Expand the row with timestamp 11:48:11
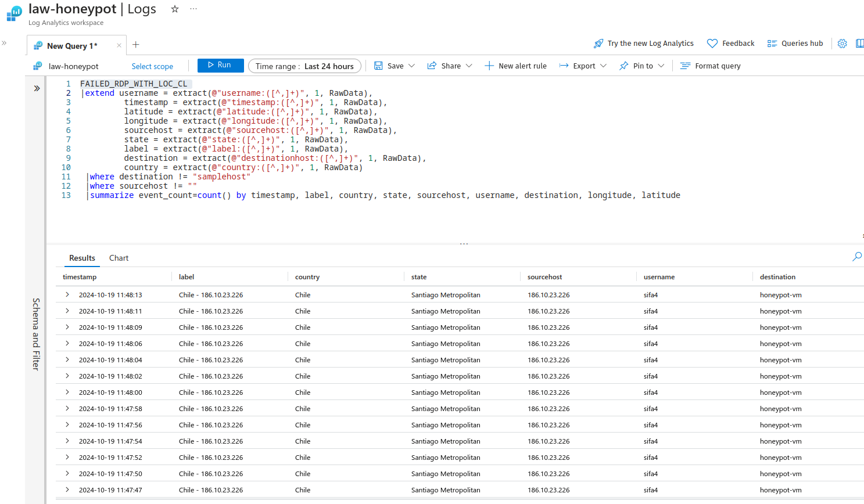Screen dimensions: 864x504 [67, 311]
